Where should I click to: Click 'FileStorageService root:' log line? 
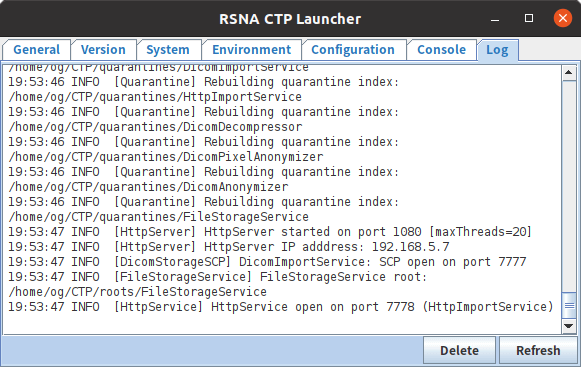pos(218,277)
